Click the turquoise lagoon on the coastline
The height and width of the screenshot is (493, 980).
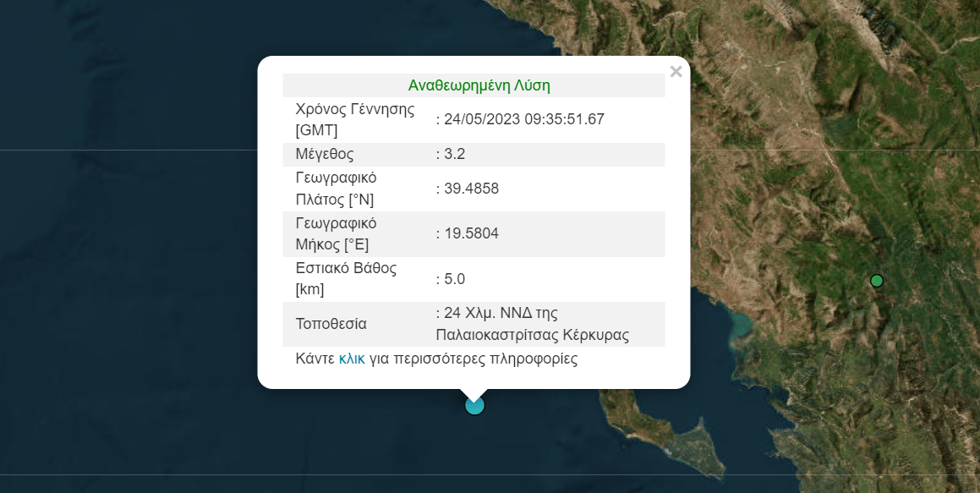pyautogui.click(x=739, y=325)
